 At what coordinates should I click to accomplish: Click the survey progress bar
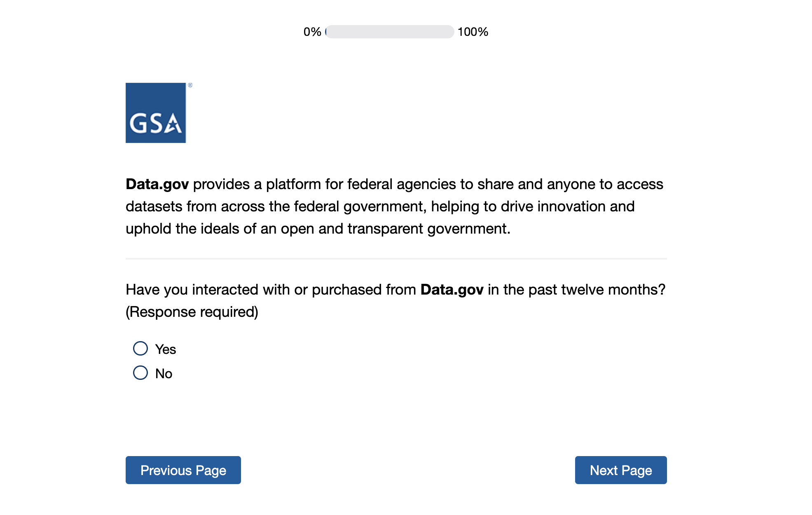389,32
